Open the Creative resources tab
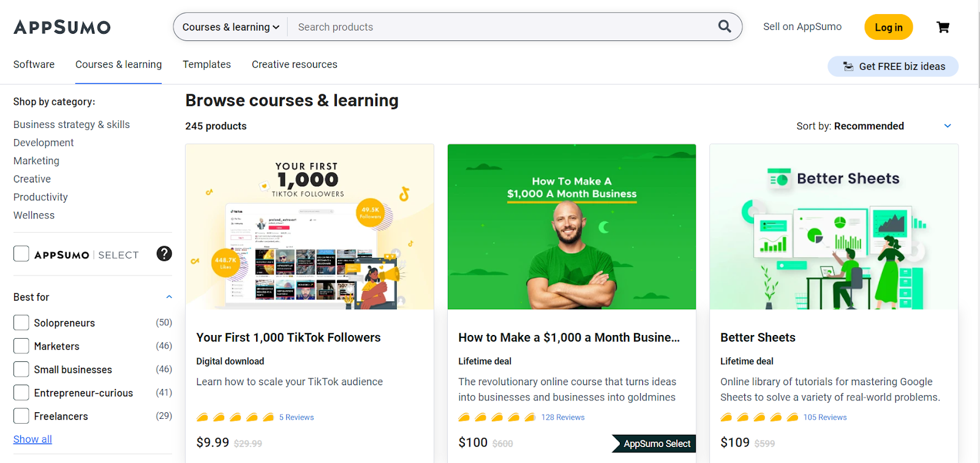Screen dimensions: 980x463 [x=295, y=64]
